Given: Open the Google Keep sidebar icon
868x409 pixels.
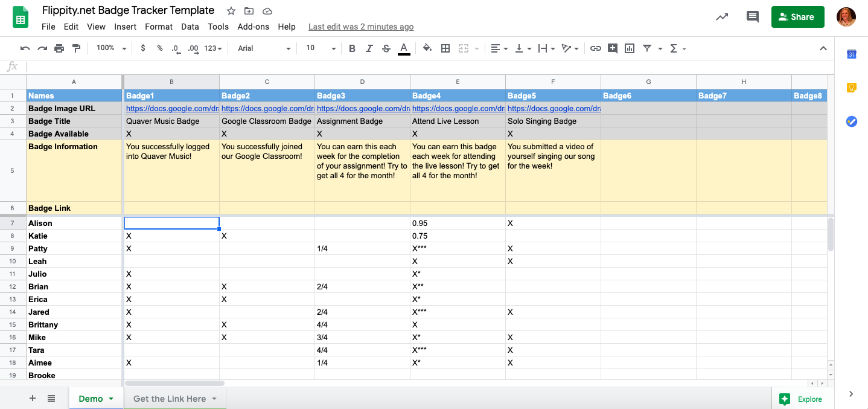Looking at the screenshot, I should [851, 88].
